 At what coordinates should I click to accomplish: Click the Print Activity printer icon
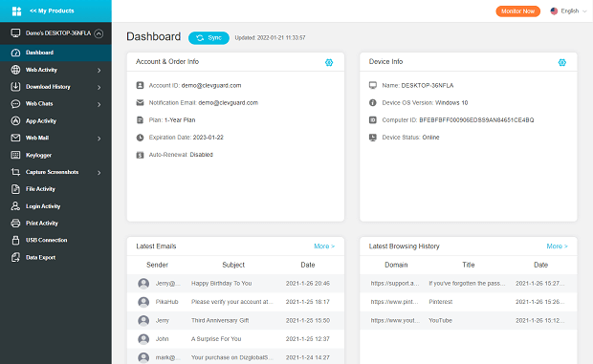(x=15, y=224)
